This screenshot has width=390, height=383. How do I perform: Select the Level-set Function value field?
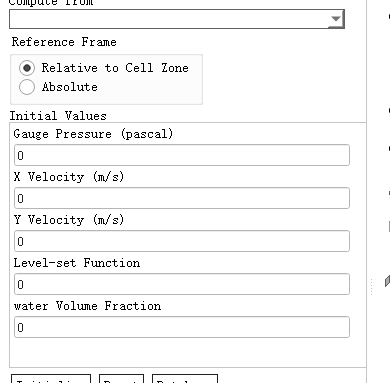(182, 284)
